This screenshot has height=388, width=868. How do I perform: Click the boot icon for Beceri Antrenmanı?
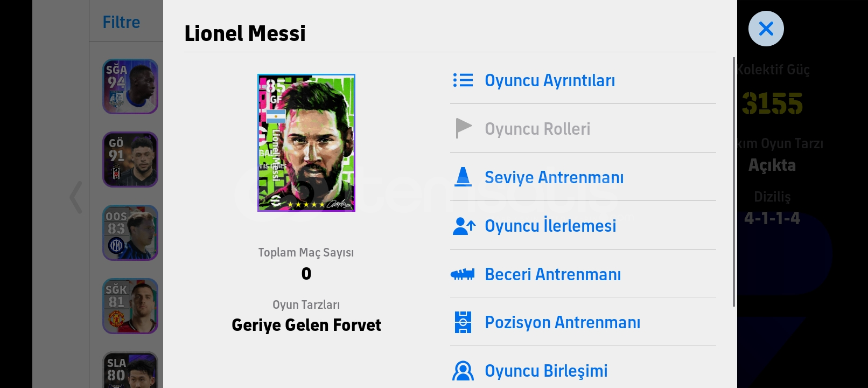tap(463, 274)
